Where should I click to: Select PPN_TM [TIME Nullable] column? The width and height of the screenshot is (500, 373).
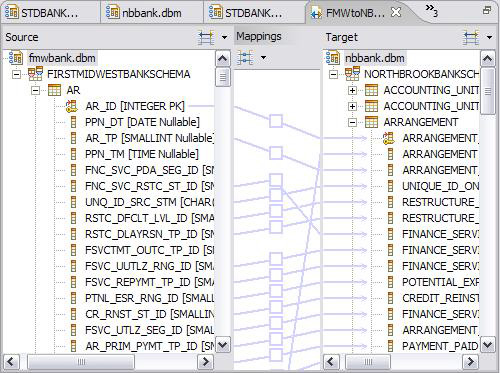pyautogui.click(x=142, y=154)
